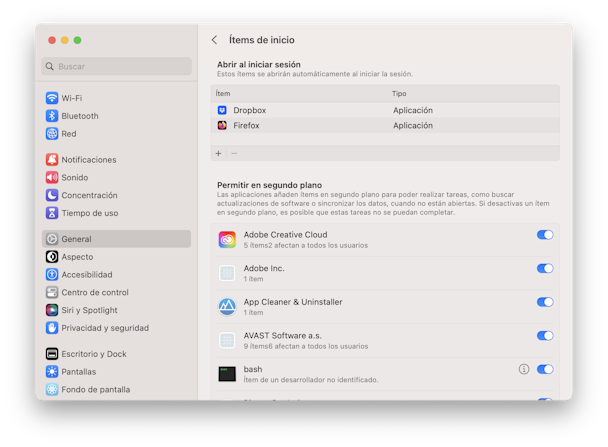Click the Adobe Creative Cloud label
This screenshot has height=447, width=608.
tap(285, 235)
